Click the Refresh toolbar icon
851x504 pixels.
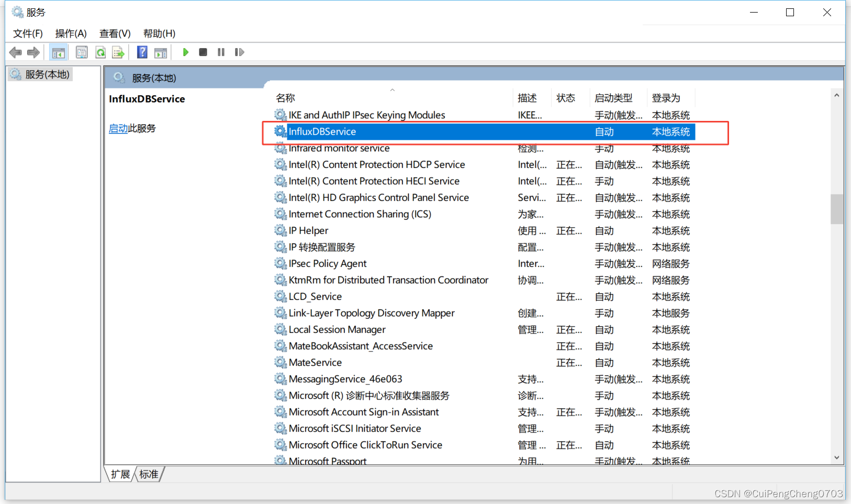click(100, 52)
